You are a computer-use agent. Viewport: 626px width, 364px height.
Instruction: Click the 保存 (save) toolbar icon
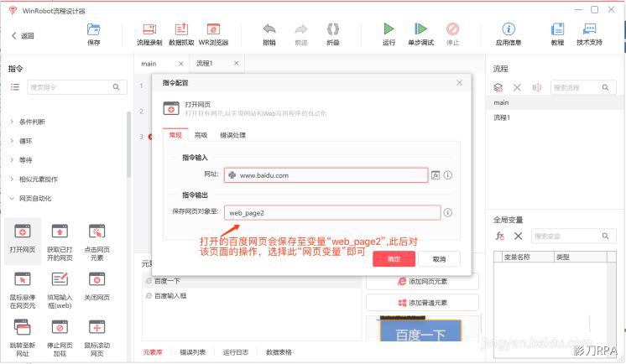pyautogui.click(x=94, y=29)
